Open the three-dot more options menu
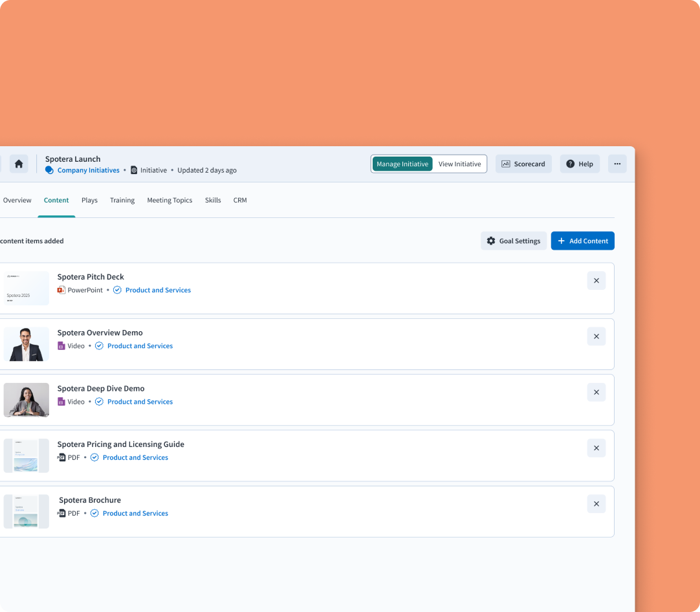The height and width of the screenshot is (612, 700). (x=617, y=164)
